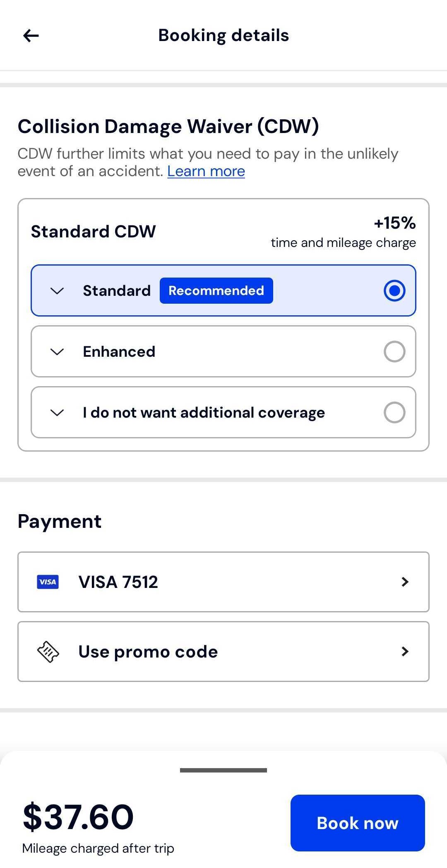Expand the Standard option details chevron
This screenshot has height=868, width=447.
tap(57, 291)
